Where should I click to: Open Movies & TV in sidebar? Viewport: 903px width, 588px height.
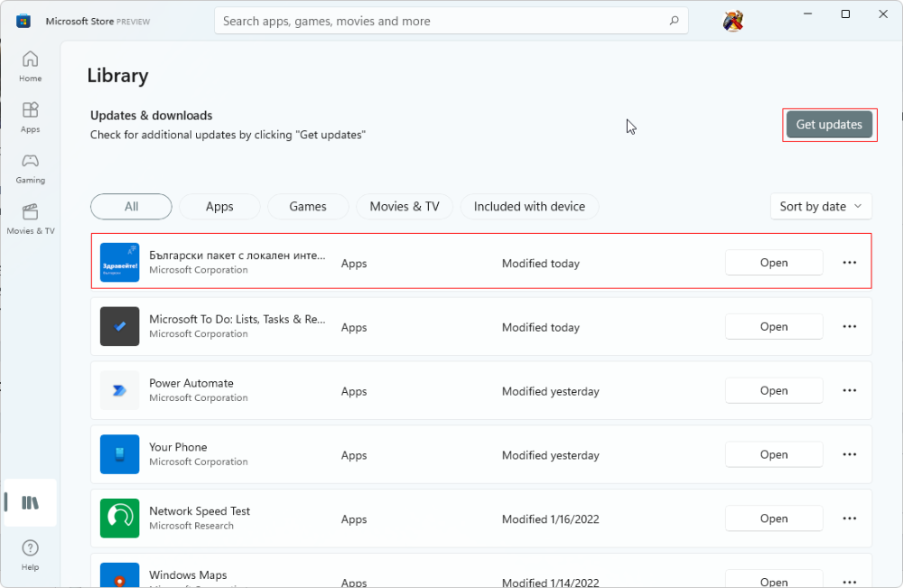[x=30, y=219]
